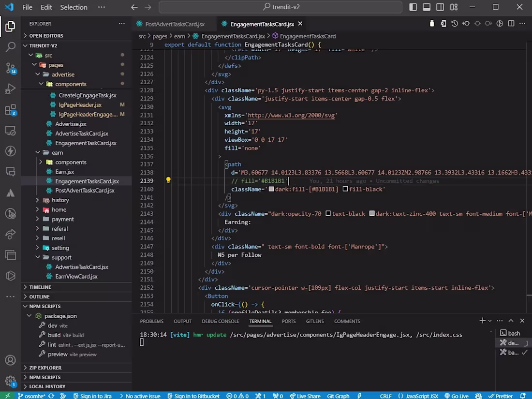This screenshot has height=399, width=532.
Task: Go forward with the right arrow
Action: [x=148, y=7]
